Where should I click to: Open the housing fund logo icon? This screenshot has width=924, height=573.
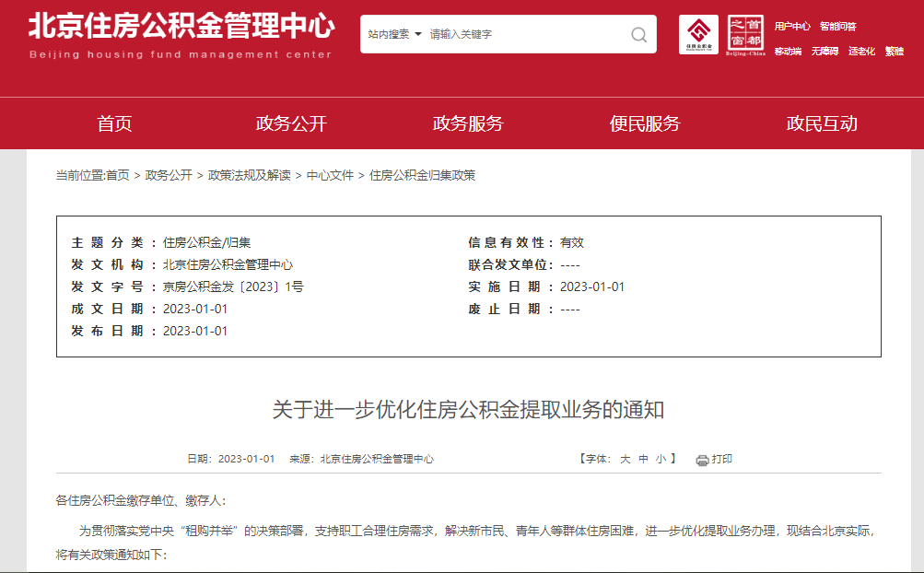[x=698, y=34]
